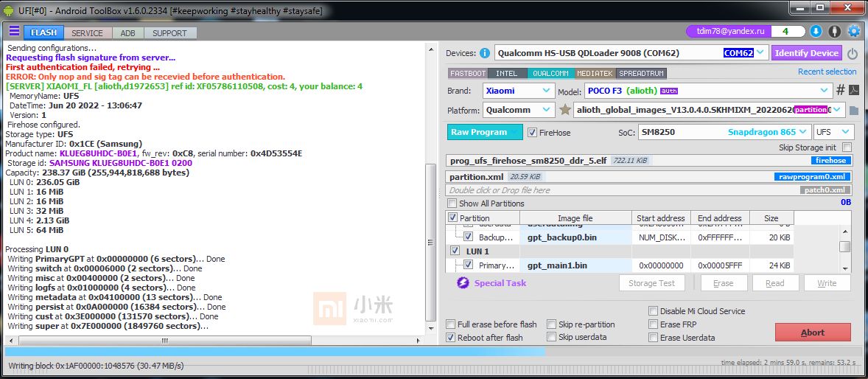Click the partition table scrollbar thumb

coord(844,246)
